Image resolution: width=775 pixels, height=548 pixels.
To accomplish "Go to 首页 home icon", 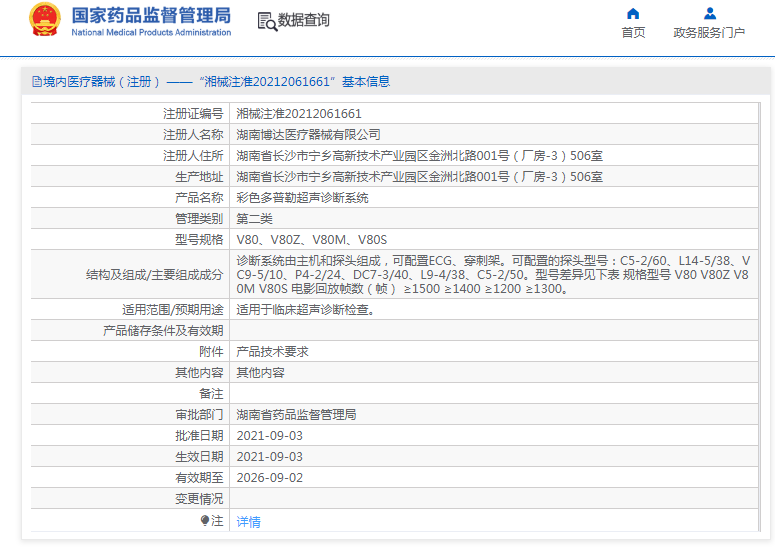I will (633, 13).
